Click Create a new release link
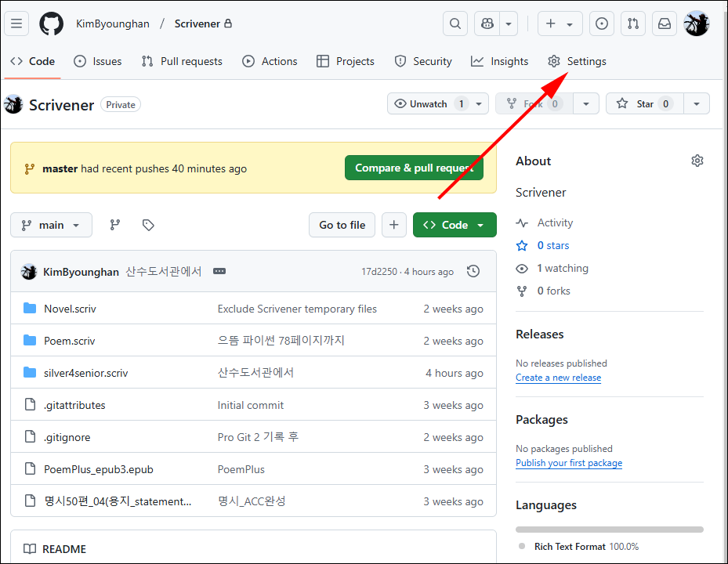 coord(558,378)
